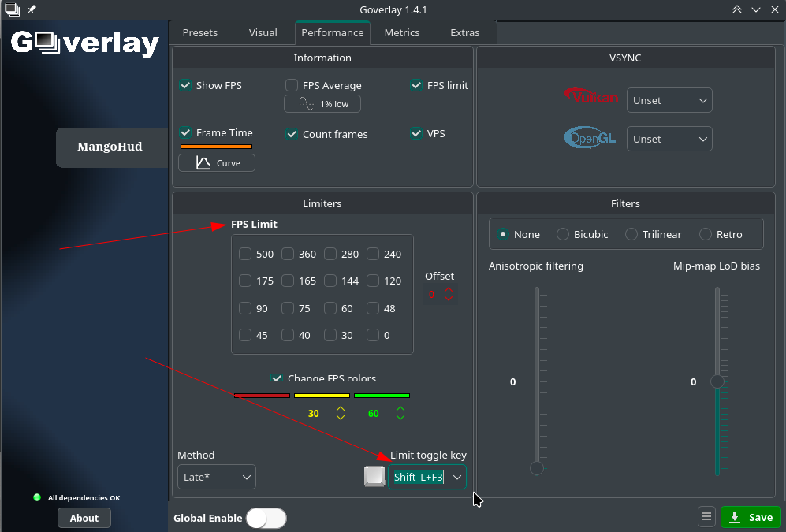Select the Performance tab
786x532 pixels.
(x=333, y=32)
